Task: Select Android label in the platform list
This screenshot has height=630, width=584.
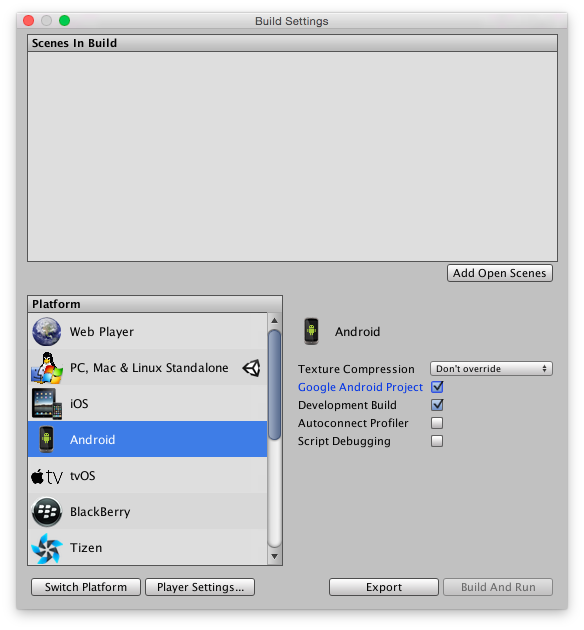Action: tap(92, 440)
